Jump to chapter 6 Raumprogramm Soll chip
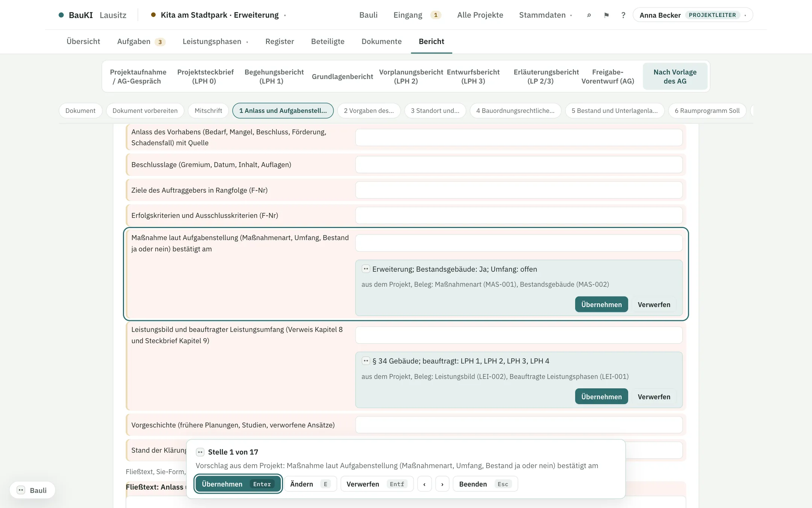The width and height of the screenshot is (812, 508). click(x=707, y=111)
